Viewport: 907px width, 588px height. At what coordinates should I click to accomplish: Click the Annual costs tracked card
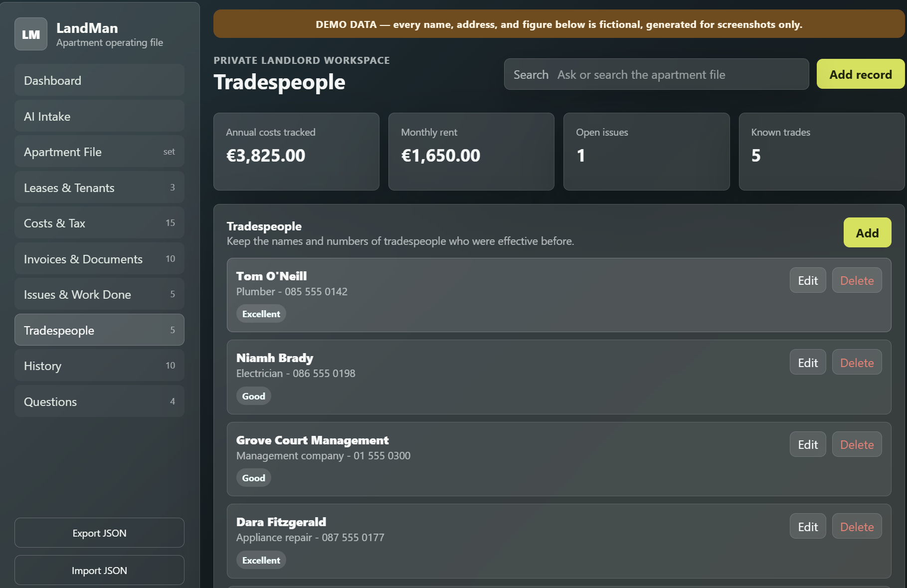tap(296, 152)
